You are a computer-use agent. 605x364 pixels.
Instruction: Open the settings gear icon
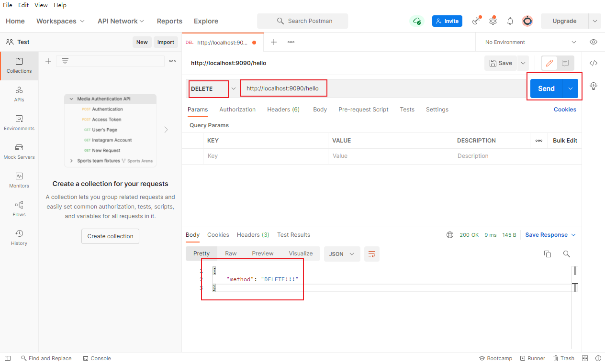[x=493, y=21]
